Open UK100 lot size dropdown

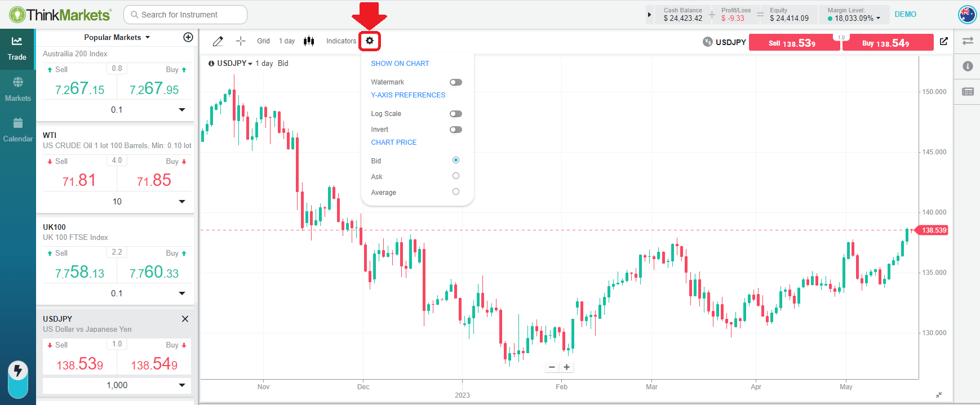click(x=117, y=293)
